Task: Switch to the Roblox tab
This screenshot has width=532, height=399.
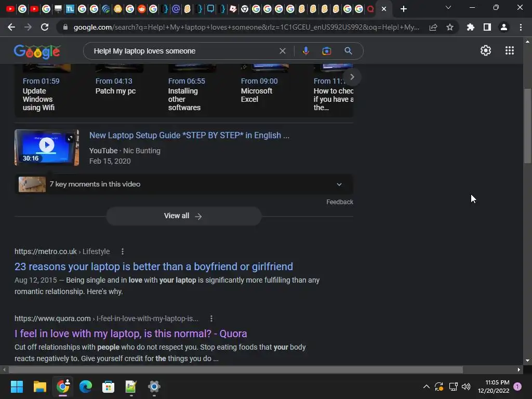Action: (233, 9)
